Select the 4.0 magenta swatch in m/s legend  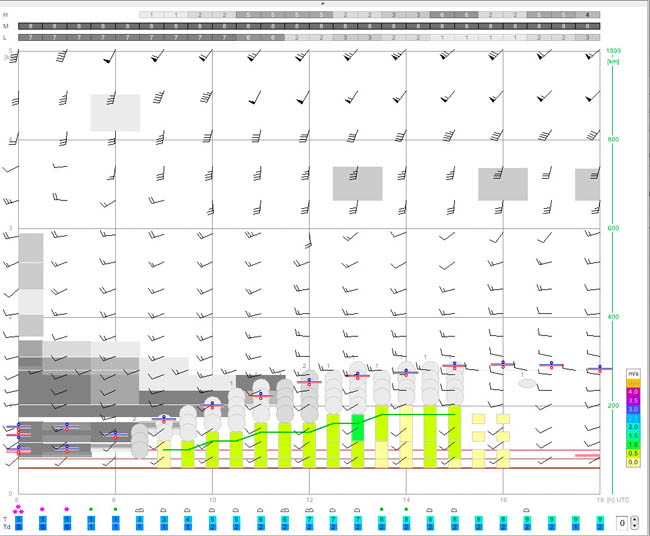pyautogui.click(x=633, y=392)
